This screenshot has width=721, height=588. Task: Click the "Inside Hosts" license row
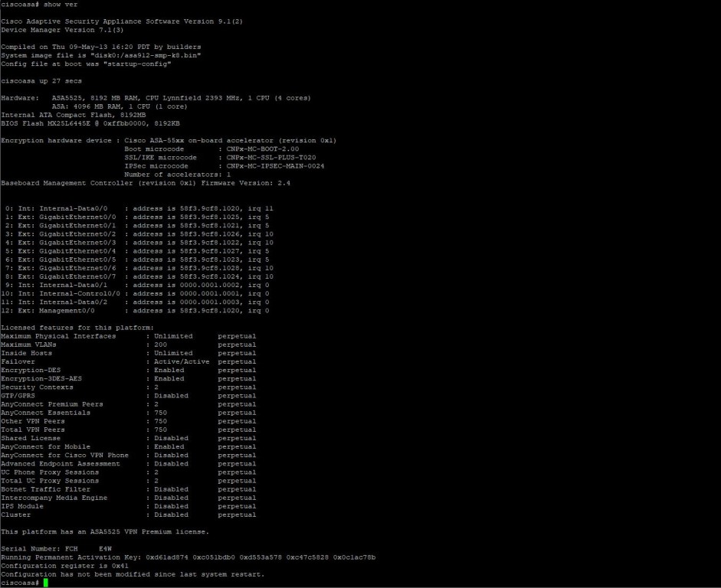click(x=129, y=353)
